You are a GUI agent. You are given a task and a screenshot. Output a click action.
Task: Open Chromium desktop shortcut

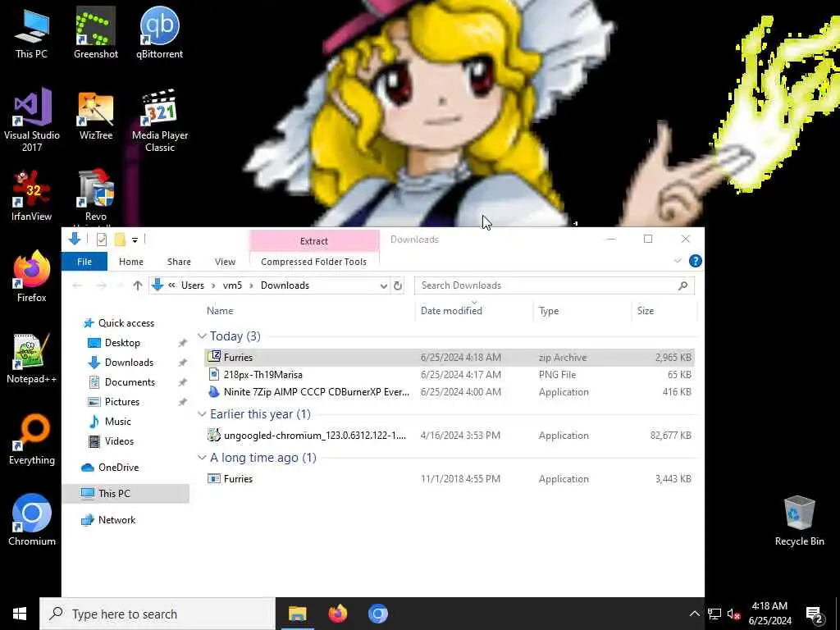pyautogui.click(x=32, y=520)
